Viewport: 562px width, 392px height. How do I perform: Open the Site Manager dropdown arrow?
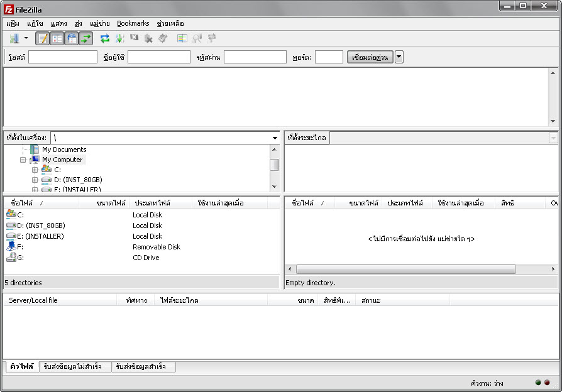26,39
